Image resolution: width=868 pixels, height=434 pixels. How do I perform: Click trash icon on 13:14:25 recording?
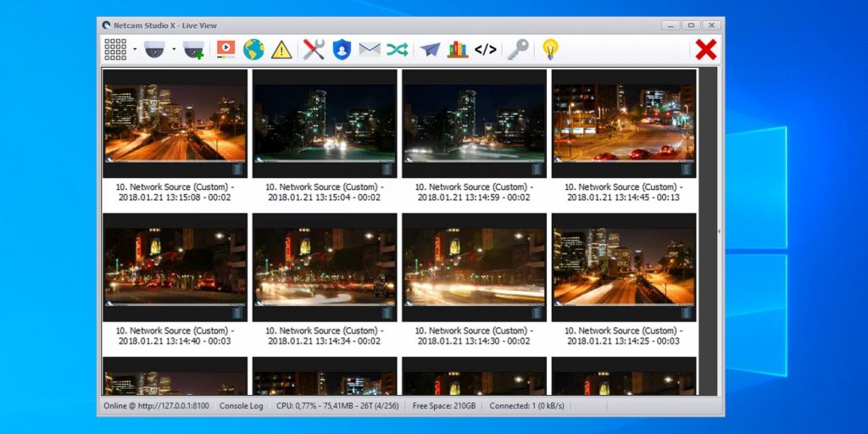[x=687, y=313]
